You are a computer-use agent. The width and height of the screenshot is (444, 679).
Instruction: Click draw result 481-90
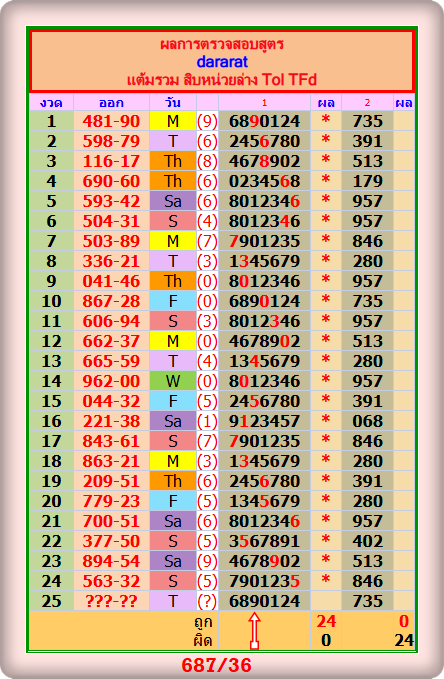111,121
